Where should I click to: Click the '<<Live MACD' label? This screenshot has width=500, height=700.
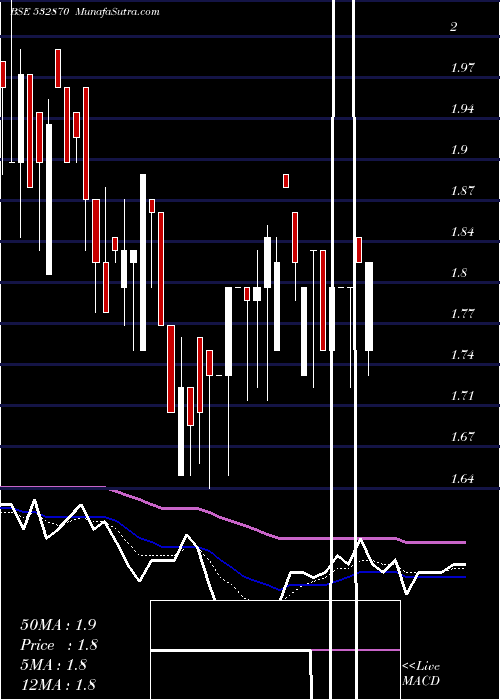point(421,674)
